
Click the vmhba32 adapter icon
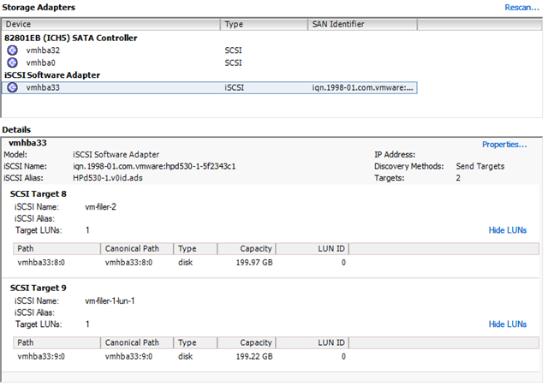pos(13,50)
